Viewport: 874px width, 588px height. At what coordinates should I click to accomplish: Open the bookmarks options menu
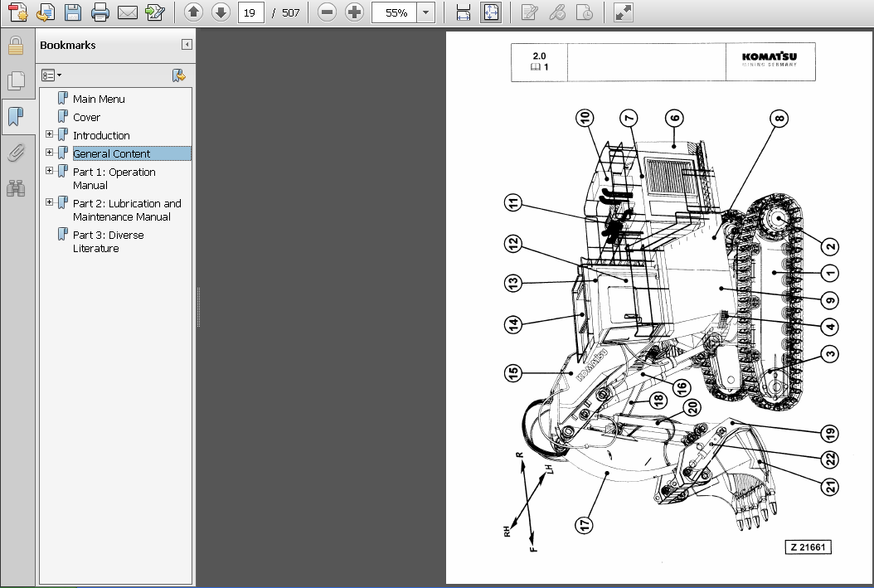pyautogui.click(x=51, y=75)
